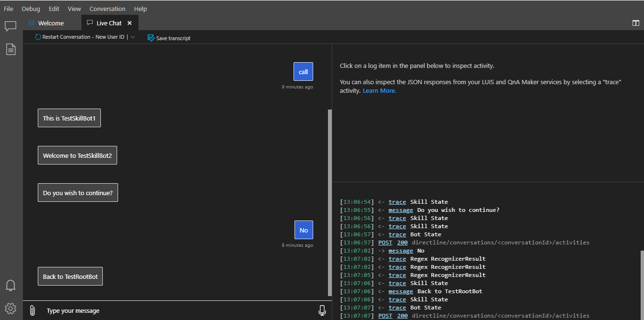Select the 'No' chat bubble

pos(303,230)
